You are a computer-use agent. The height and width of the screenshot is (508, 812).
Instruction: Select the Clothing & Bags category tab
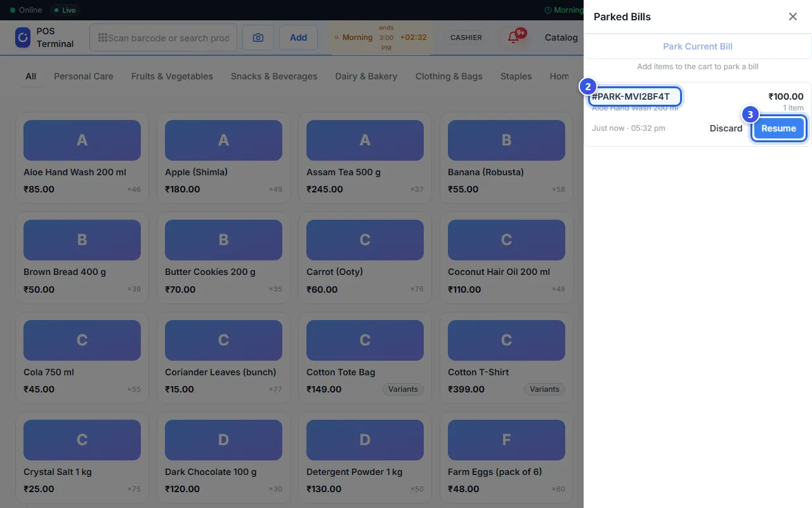click(x=449, y=76)
